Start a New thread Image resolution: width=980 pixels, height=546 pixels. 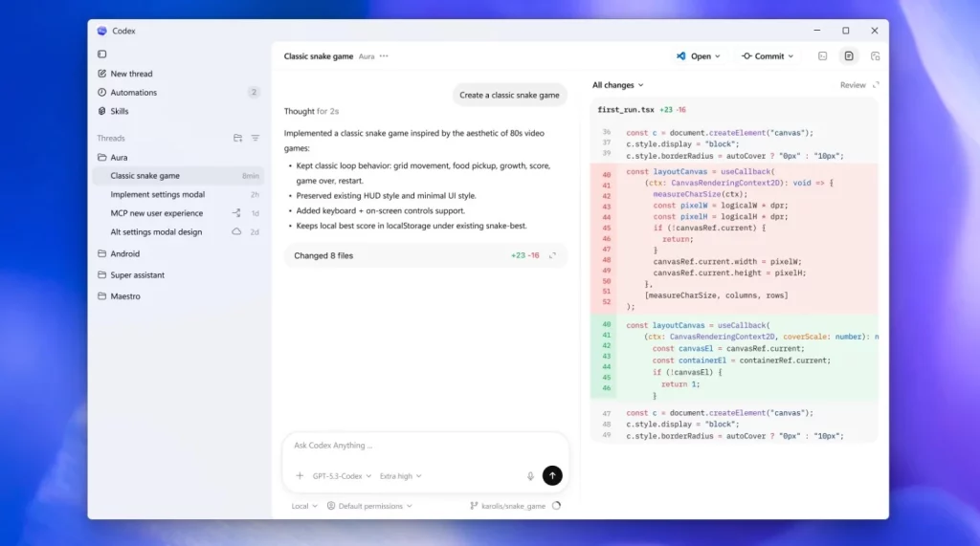pos(131,74)
